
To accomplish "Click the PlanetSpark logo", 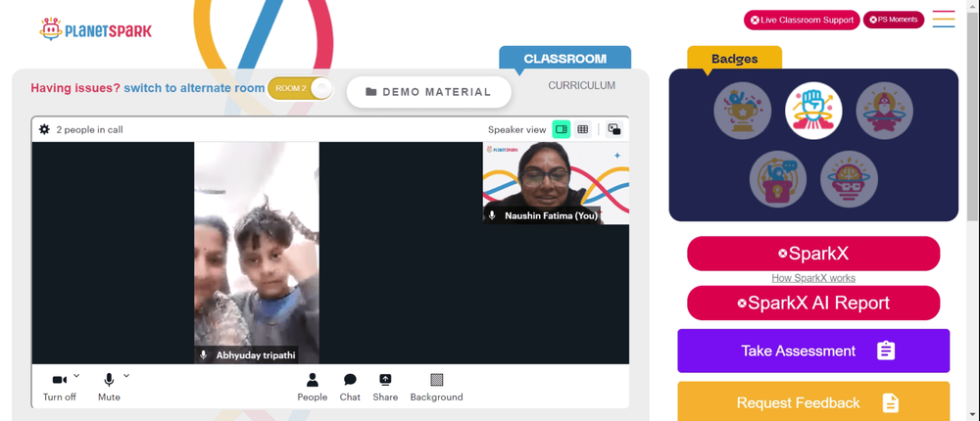I will (x=96, y=29).
